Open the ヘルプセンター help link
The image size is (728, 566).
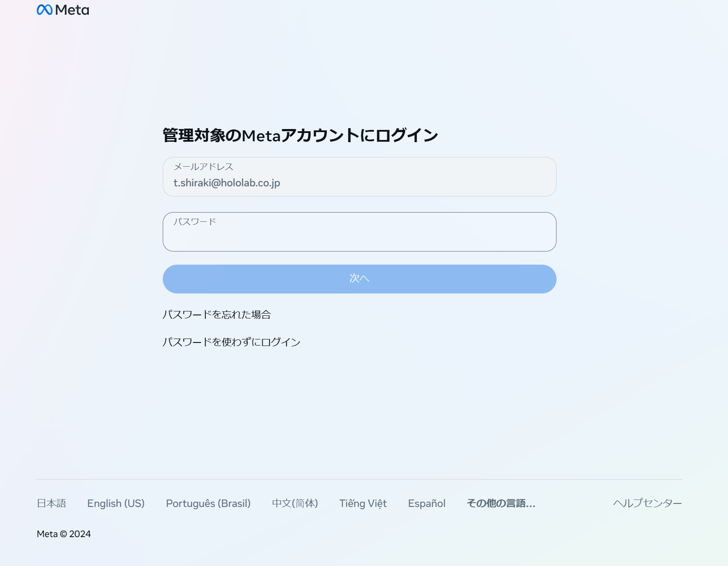pos(647,503)
